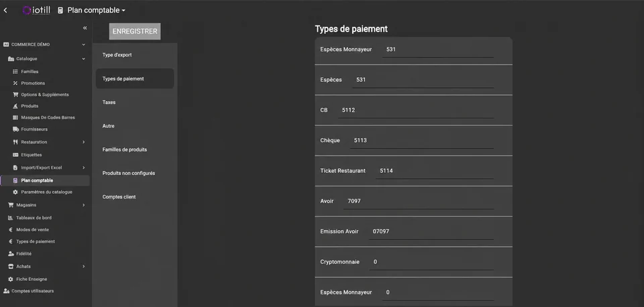Screen dimensions: 644x307
Task: Click the Fidélité person icon
Action: coord(11,253)
